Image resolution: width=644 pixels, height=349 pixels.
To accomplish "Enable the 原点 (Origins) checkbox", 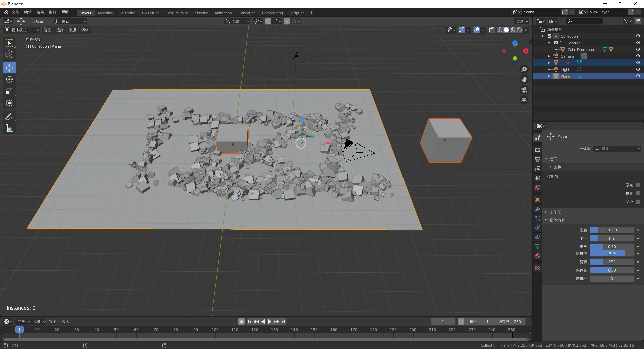I will (638, 185).
